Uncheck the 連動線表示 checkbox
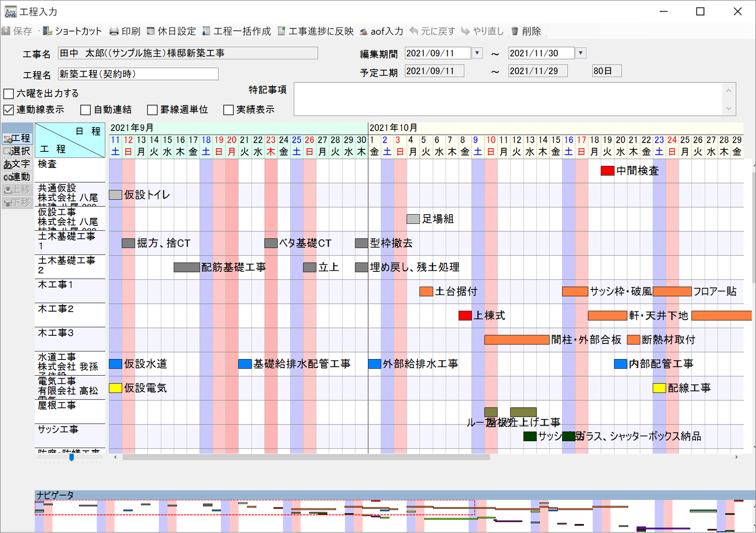The image size is (756, 533). point(8,109)
